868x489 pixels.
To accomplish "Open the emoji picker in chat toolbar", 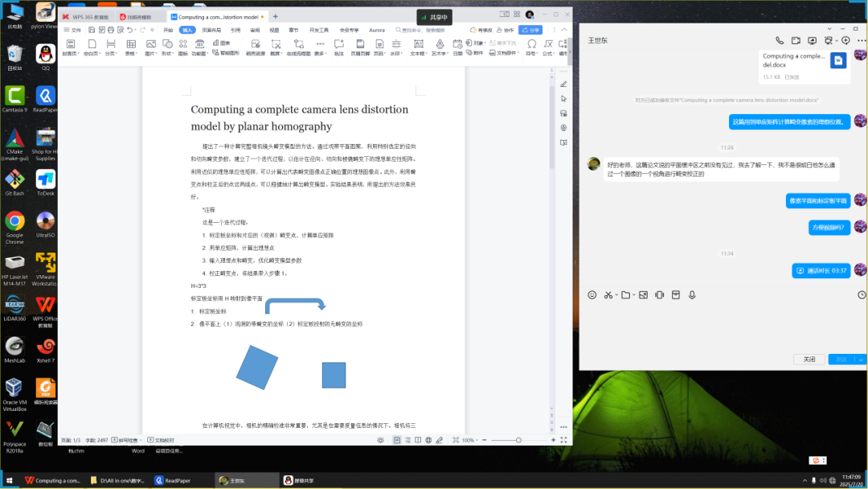I will tap(592, 295).
